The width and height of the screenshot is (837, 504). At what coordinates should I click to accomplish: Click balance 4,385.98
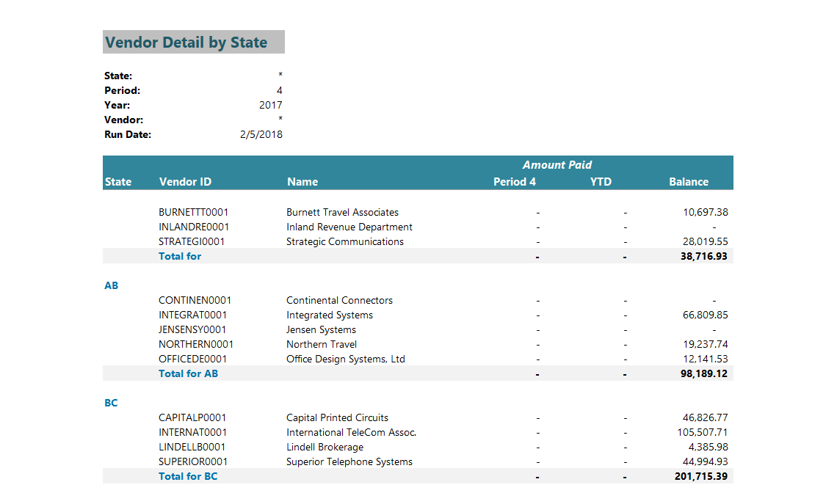(x=708, y=447)
